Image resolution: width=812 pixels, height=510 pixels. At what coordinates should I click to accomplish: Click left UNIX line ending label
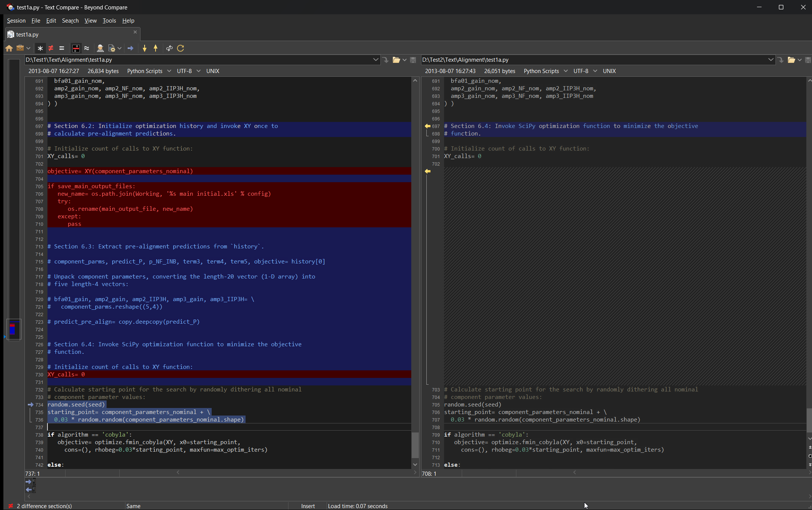[213, 71]
